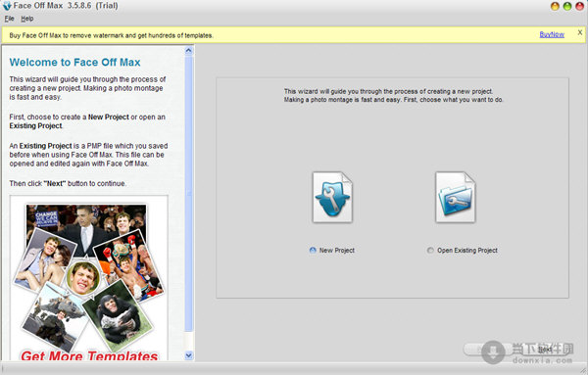Click the scroll down arrow in the welcome panel
This screenshot has height=375, width=588.
(189, 355)
